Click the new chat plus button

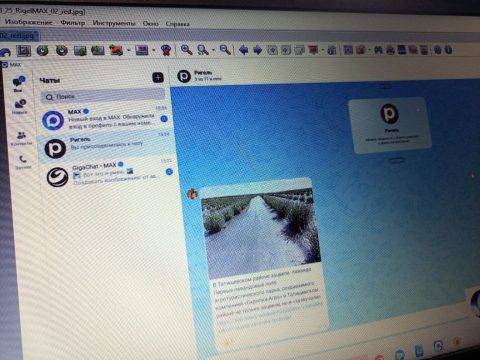click(x=158, y=77)
